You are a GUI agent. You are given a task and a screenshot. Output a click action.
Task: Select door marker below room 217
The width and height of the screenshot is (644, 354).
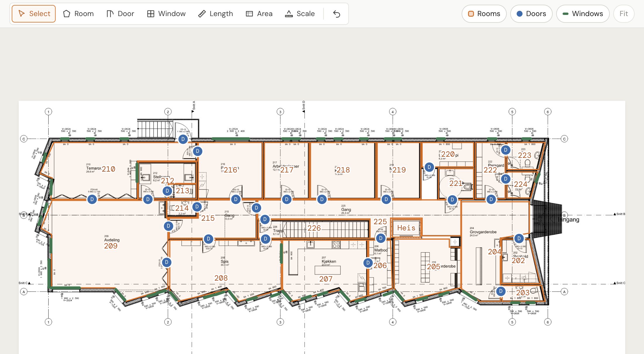tap(287, 199)
